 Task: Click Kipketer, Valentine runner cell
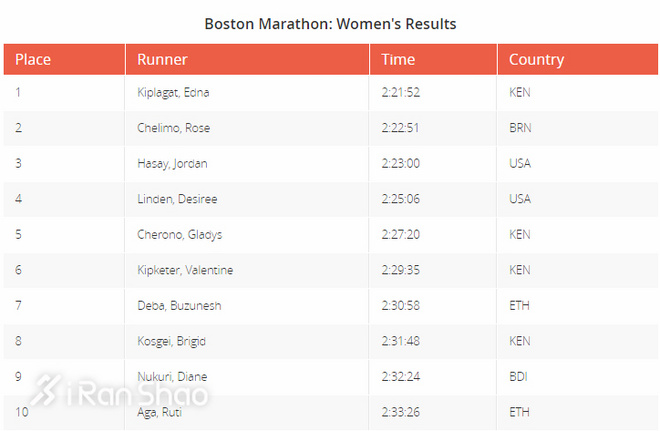point(185,270)
